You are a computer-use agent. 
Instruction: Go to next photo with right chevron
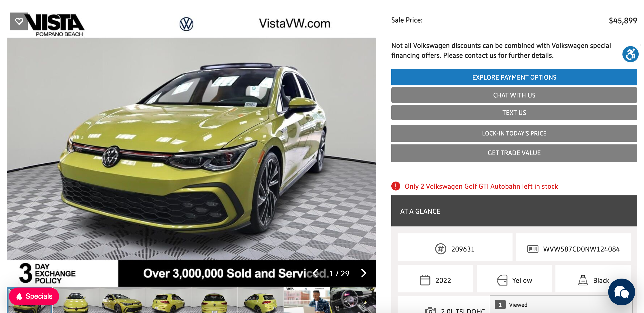364,273
